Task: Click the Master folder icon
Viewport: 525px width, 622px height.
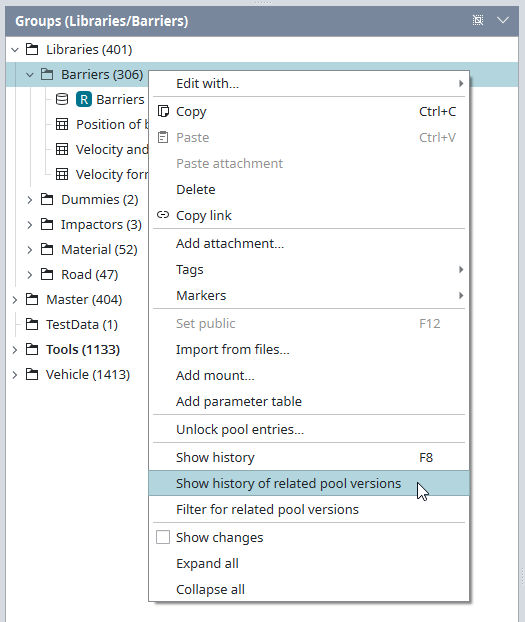Action: tap(32, 299)
